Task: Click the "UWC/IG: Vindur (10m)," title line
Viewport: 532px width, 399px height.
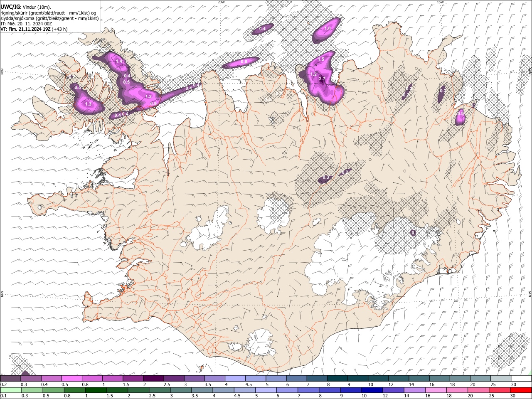Action: pyautogui.click(x=26, y=7)
